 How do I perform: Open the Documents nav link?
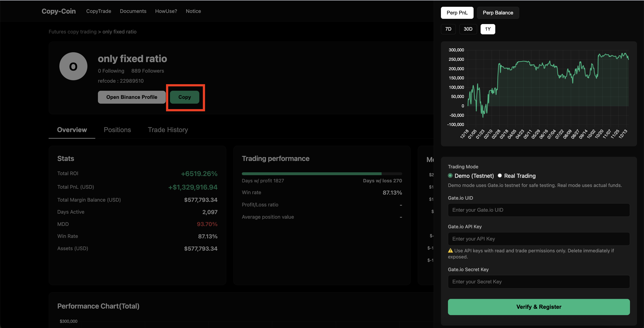pos(133,11)
